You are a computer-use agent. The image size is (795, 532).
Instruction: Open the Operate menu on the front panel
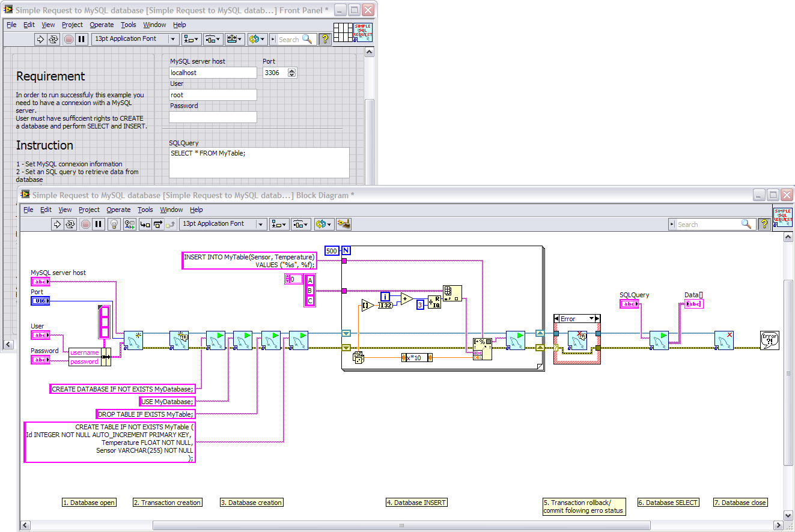[x=102, y=25]
